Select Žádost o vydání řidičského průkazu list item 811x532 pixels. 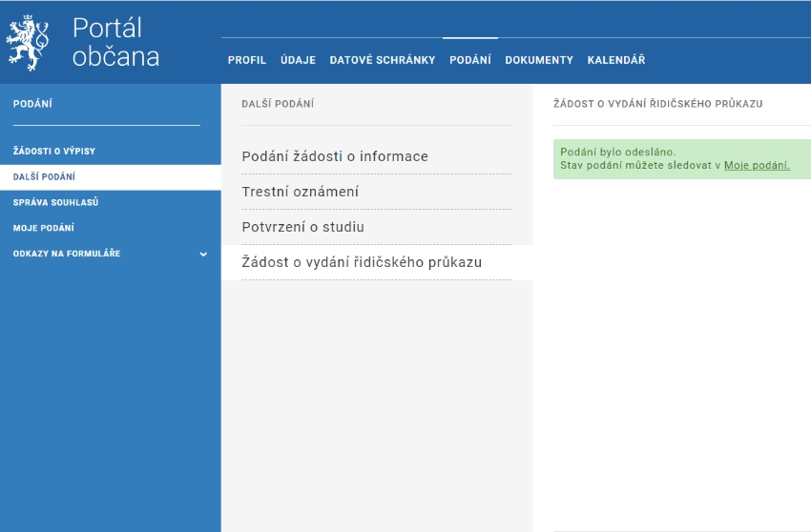tap(362, 262)
